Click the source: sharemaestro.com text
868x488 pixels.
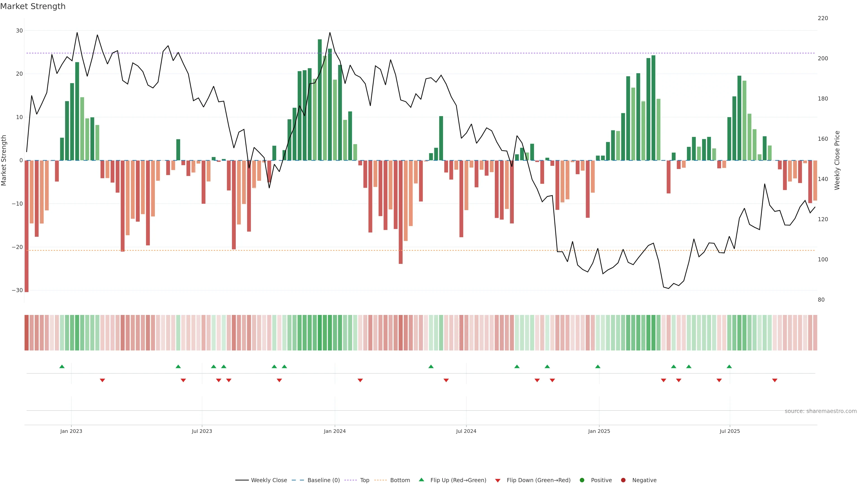[821, 411]
